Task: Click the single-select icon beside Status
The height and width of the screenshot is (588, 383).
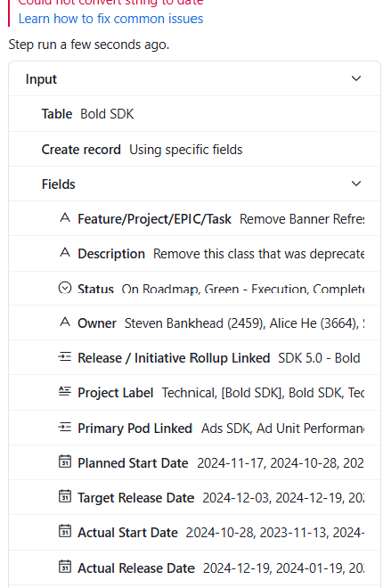Action: (x=65, y=288)
